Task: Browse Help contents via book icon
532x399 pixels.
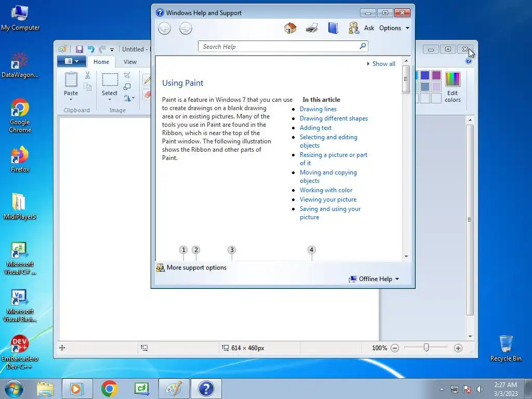Action: (333, 28)
